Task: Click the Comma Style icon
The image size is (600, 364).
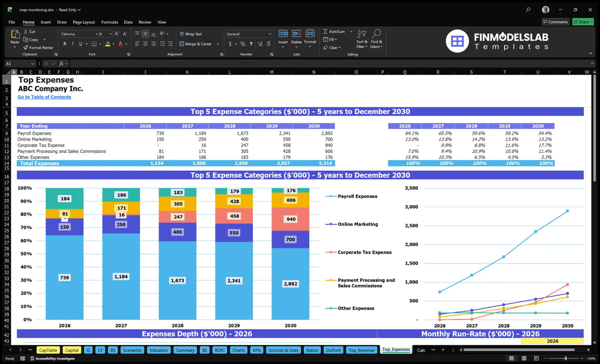Action: tap(250, 44)
